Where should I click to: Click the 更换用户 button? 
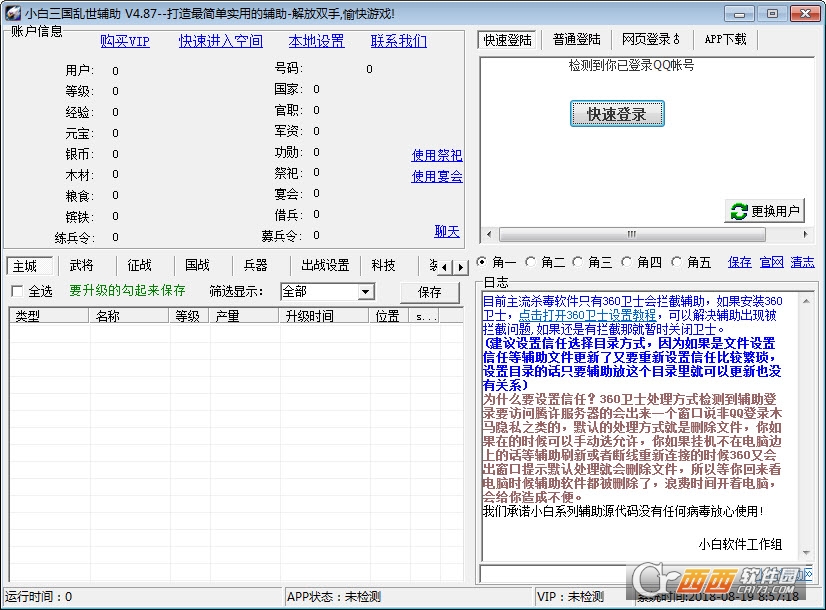point(764,211)
